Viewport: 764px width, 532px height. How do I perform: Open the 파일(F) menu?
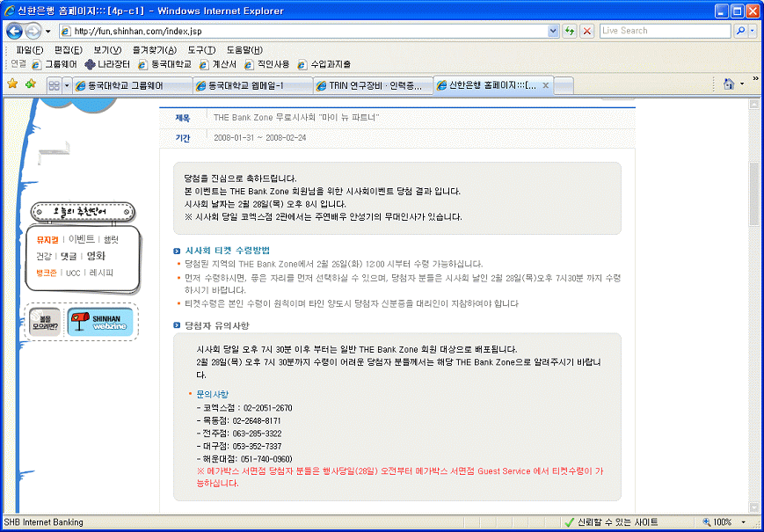[x=29, y=50]
